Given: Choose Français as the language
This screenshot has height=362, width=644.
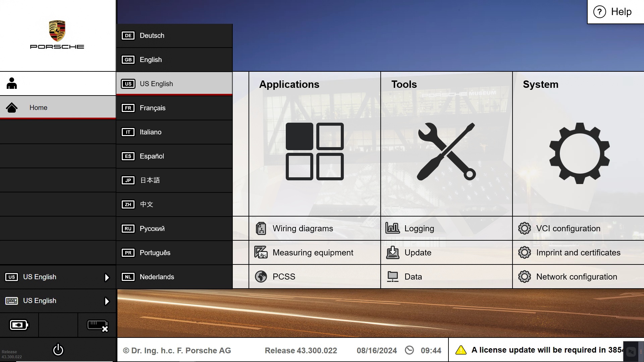Looking at the screenshot, I should pos(174,108).
